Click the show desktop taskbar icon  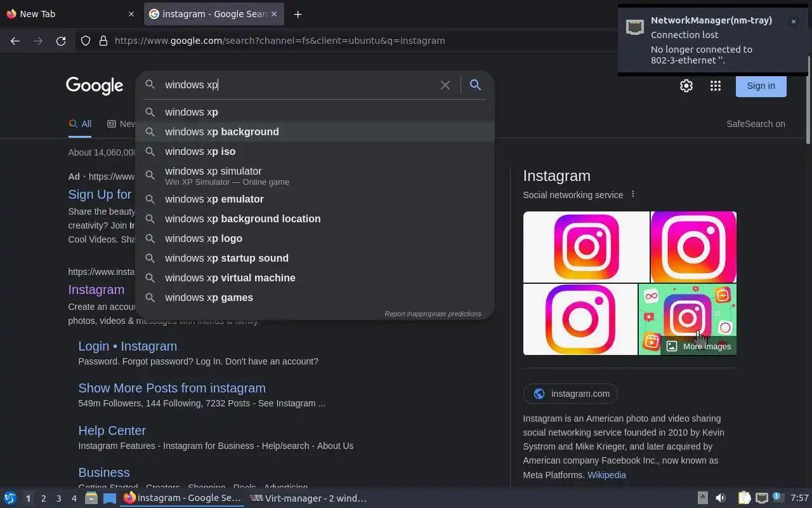tap(110, 498)
